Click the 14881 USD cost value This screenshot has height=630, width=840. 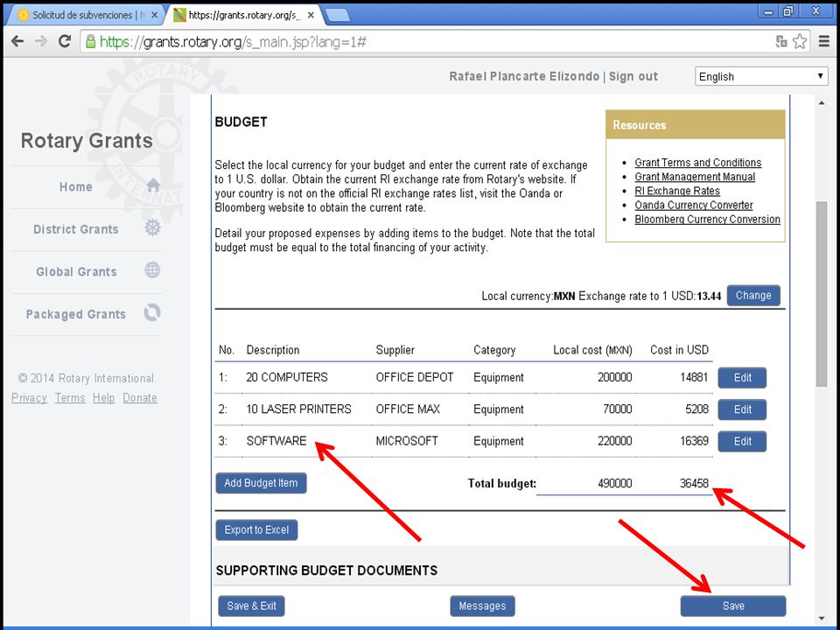tap(694, 377)
